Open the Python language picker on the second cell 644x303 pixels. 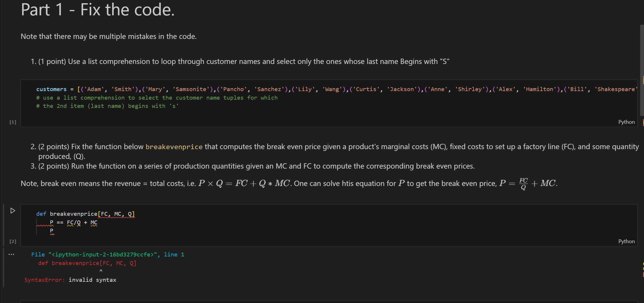coord(626,241)
